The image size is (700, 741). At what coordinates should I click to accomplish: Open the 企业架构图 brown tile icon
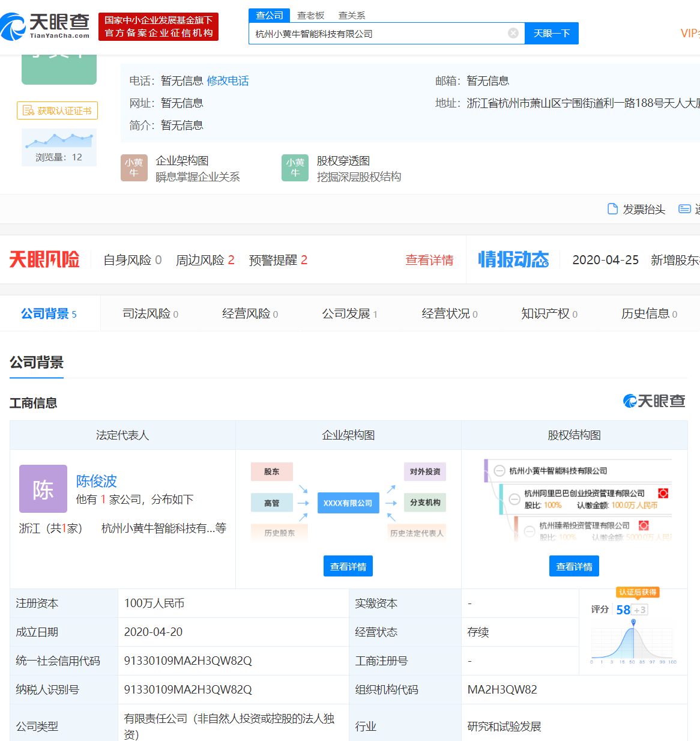(134, 168)
